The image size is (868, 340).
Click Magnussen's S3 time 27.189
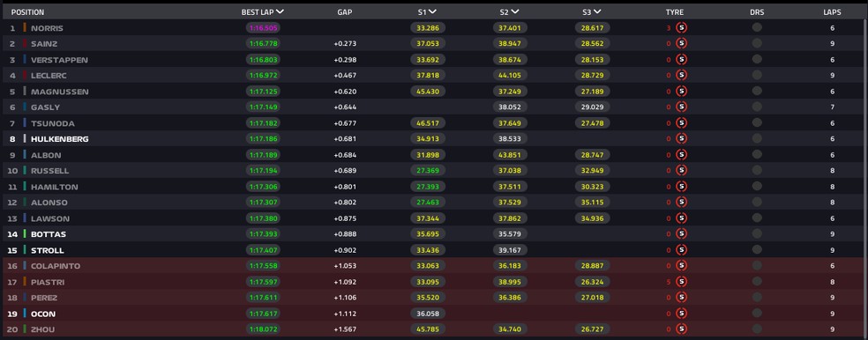pyautogui.click(x=593, y=92)
